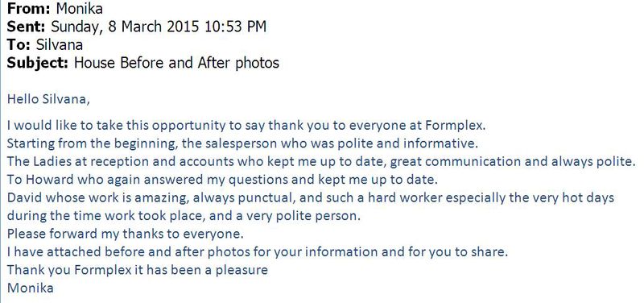Screen dimensions: 644x303
Task: Click the word Formplex in first paragraph line
Action: coord(455,126)
